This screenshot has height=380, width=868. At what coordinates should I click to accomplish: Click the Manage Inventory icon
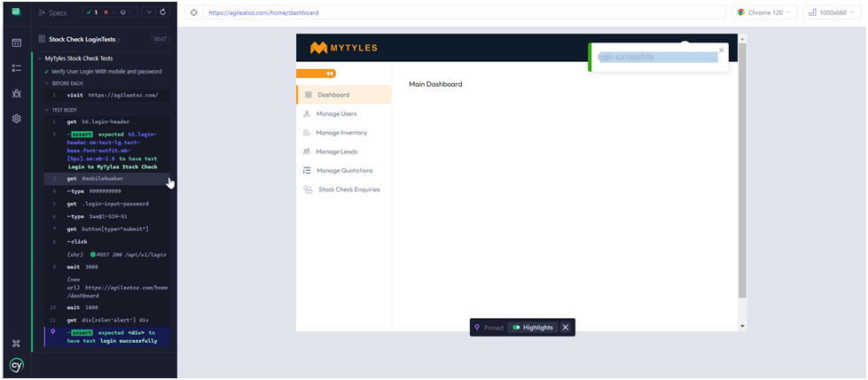click(x=307, y=133)
